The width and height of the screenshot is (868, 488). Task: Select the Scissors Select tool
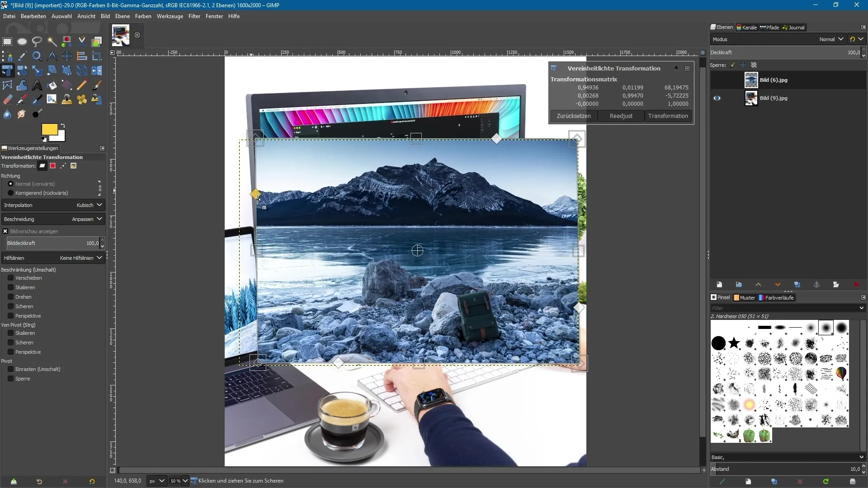(x=82, y=42)
